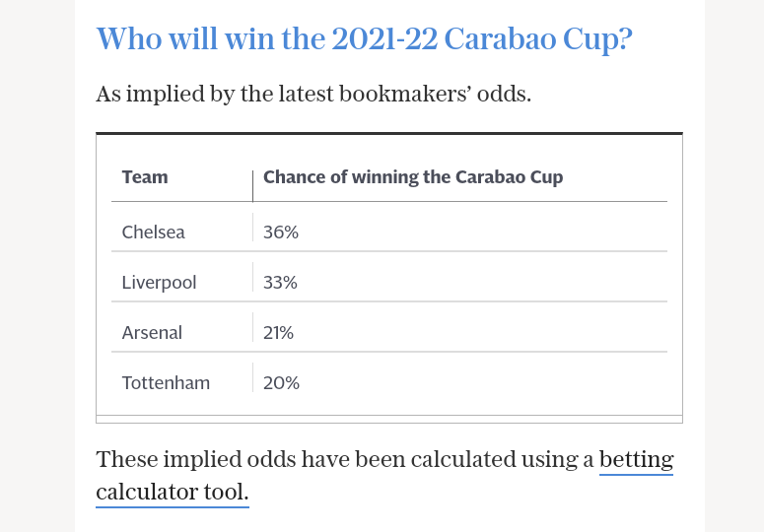Select 'Chance of winning the Carabao Cup' header
Image resolution: width=764 pixels, height=532 pixels.
click(x=413, y=177)
